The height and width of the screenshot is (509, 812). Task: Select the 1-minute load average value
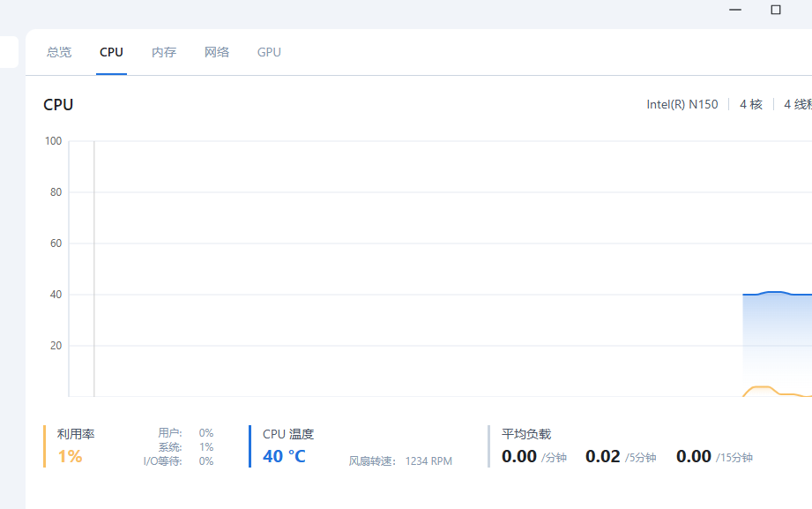(x=519, y=456)
